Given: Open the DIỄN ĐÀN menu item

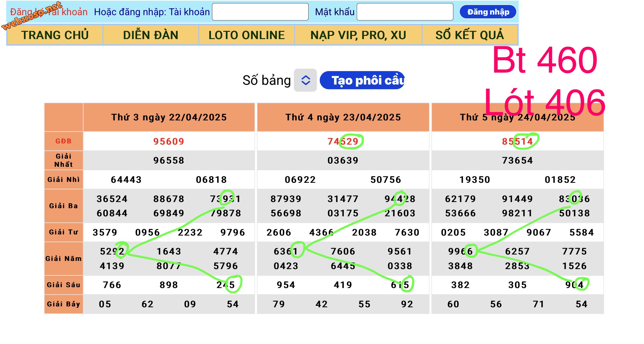Looking at the screenshot, I should (x=151, y=35).
